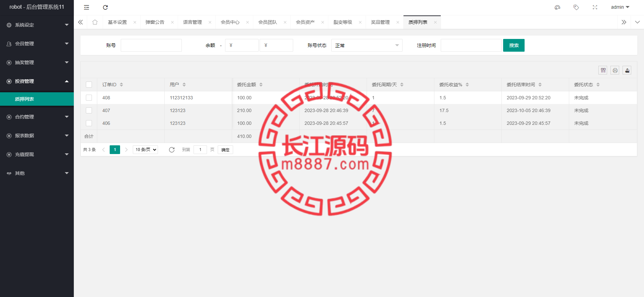Click page number 1 button
This screenshot has width=644, height=297.
pyautogui.click(x=115, y=150)
